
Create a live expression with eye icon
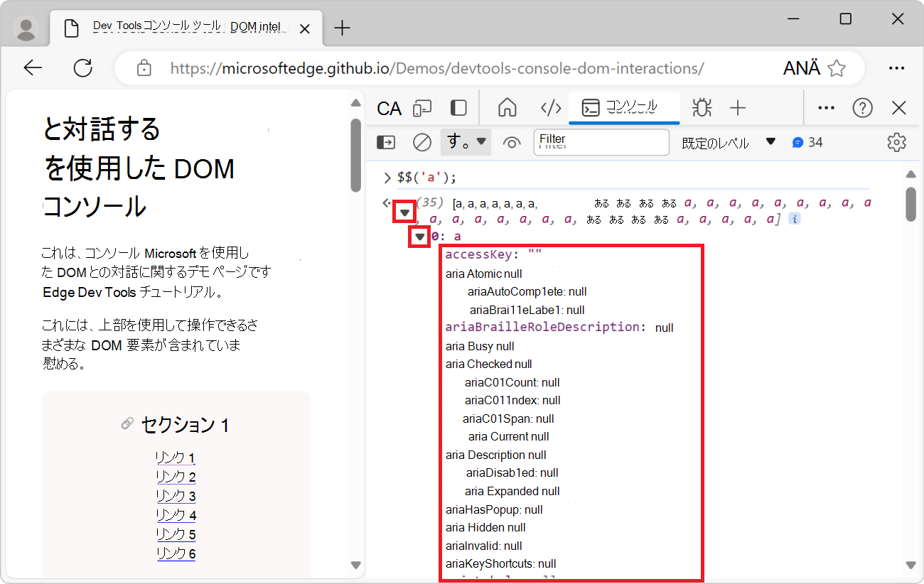point(512,143)
